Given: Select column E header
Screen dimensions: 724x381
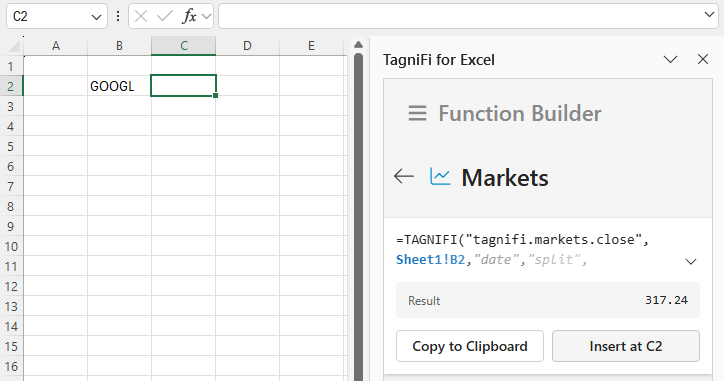Looking at the screenshot, I should [x=311, y=46].
